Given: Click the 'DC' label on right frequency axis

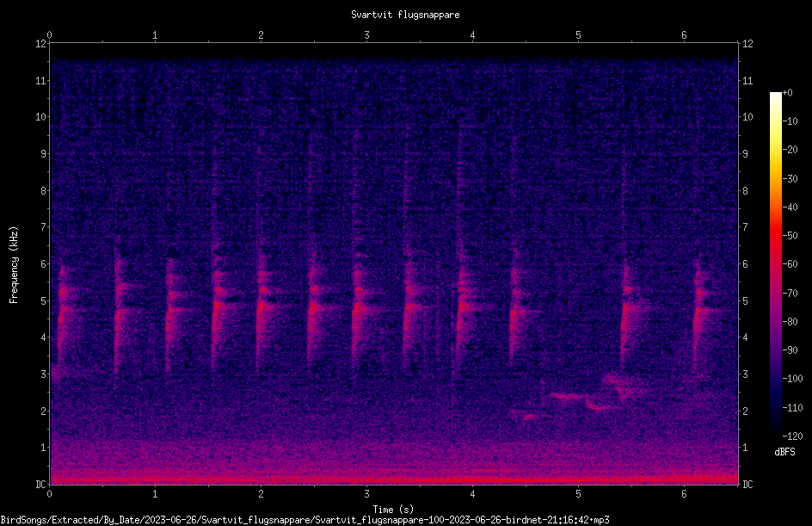Looking at the screenshot, I should (747, 485).
